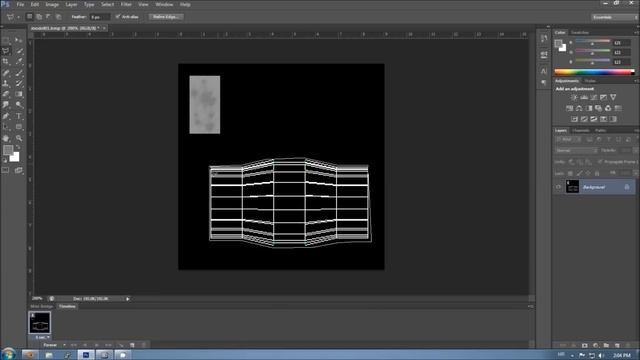This screenshot has width=640, height=360.
Task: Open the Essentials workspace dropdown
Action: pyautogui.click(x=613, y=17)
